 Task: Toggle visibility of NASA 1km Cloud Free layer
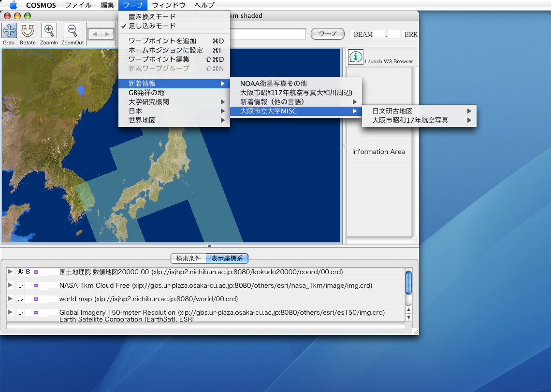pos(20,286)
